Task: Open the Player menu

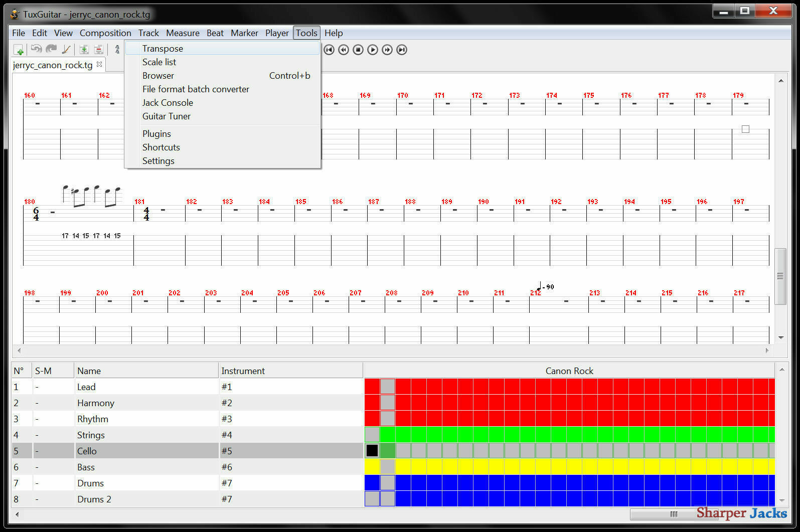Action: [x=277, y=33]
